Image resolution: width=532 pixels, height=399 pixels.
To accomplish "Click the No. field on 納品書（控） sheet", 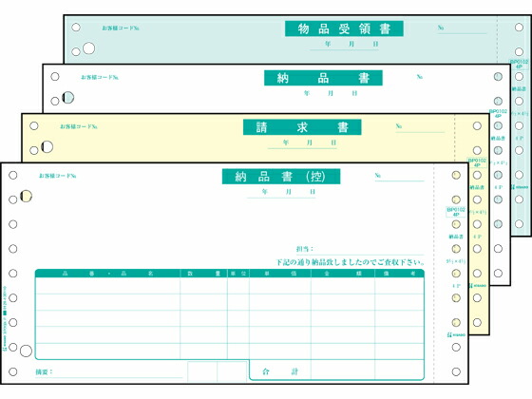I will point(399,176).
